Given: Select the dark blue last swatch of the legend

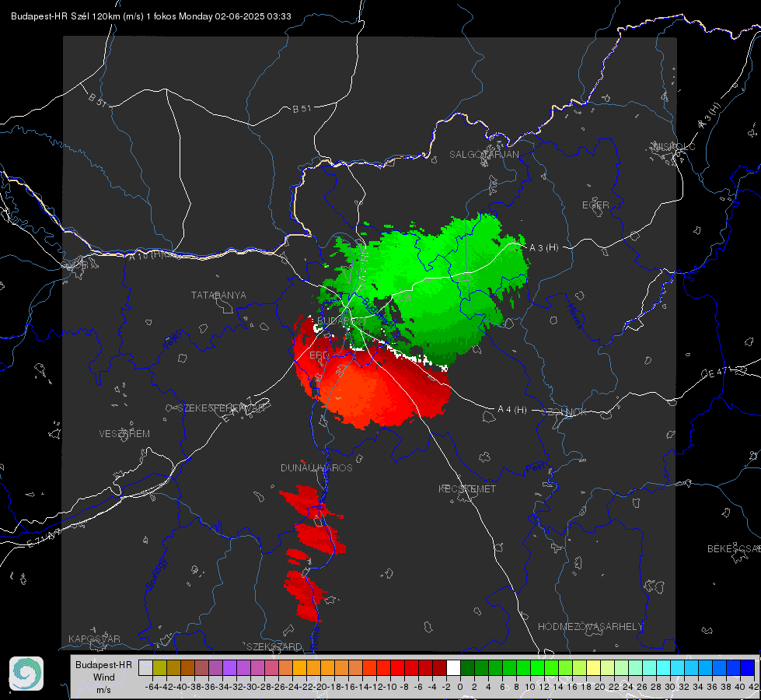Looking at the screenshot, I should pyautogui.click(x=748, y=667).
